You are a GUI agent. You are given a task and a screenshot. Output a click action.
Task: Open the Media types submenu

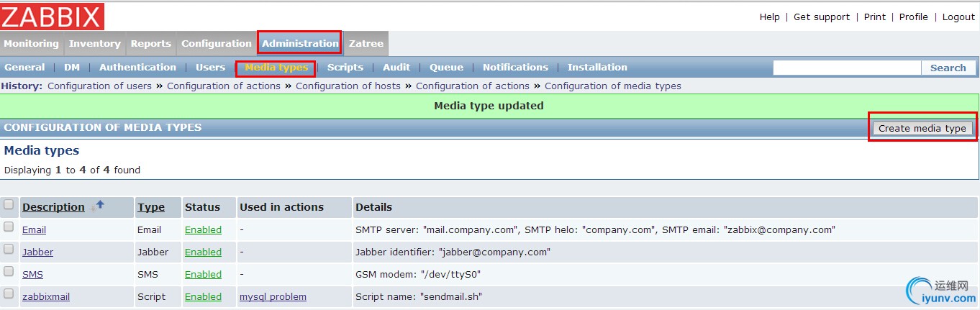click(276, 68)
